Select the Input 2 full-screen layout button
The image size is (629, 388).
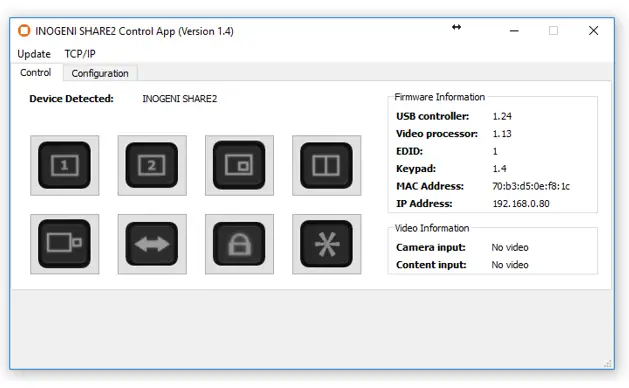click(152, 165)
